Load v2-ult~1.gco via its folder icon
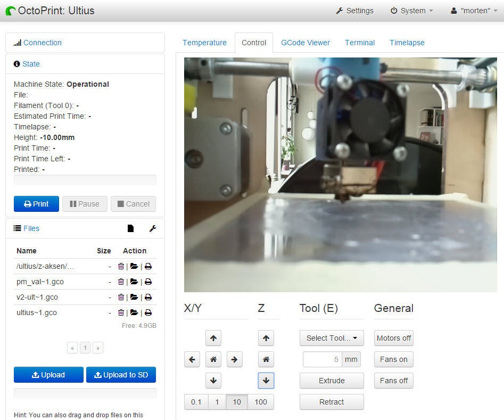The height and width of the screenshot is (420, 504). (134, 297)
